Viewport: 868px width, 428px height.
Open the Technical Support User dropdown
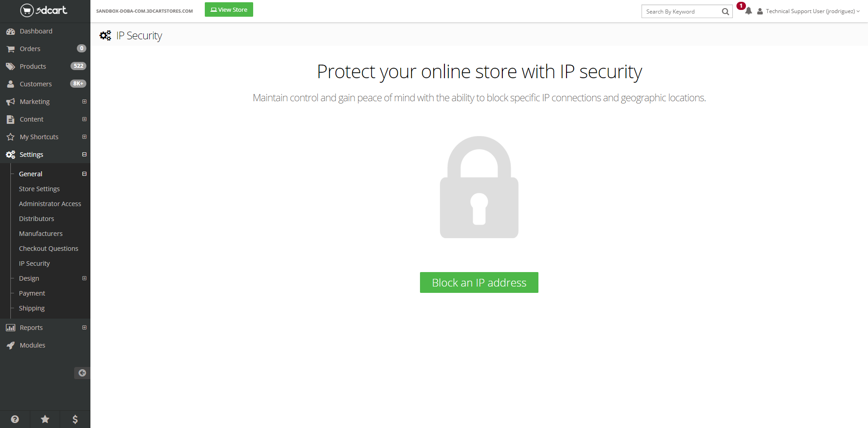[810, 11]
